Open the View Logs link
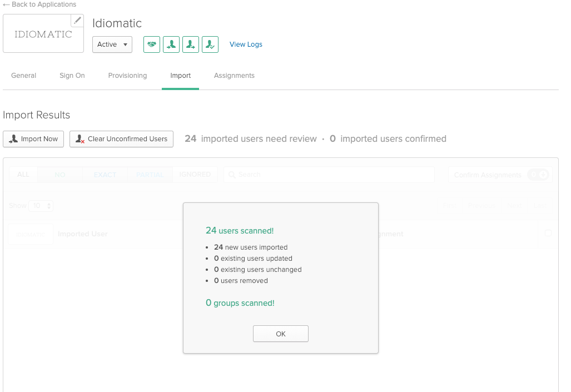571x392 pixels. pos(246,44)
